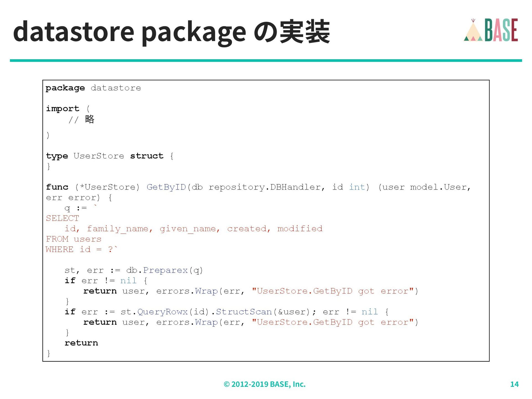
Task: Click the 'FROM users' SQL line
Action: coord(74,239)
